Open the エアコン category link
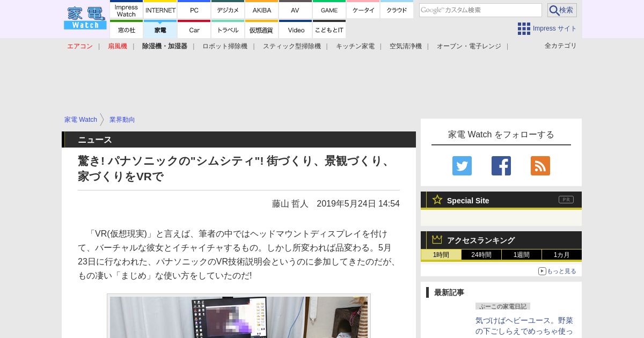 click(x=80, y=46)
